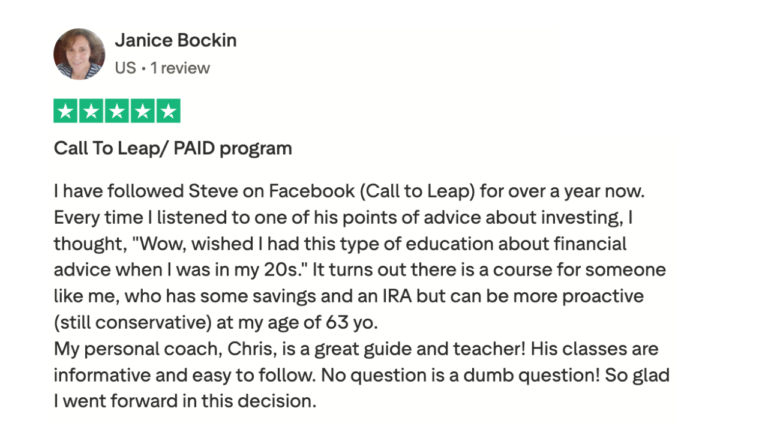
Task: Click the final line "I went forward in this decision"
Action: 185,403
